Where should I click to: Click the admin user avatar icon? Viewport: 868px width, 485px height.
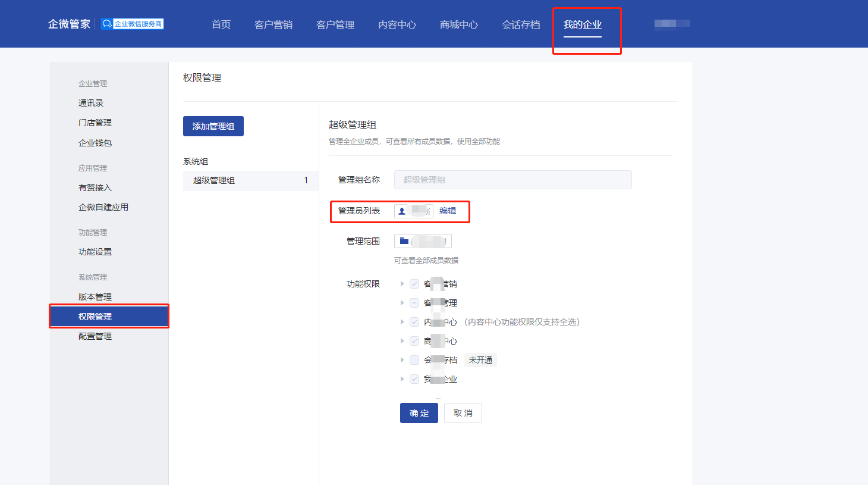pyautogui.click(x=402, y=211)
